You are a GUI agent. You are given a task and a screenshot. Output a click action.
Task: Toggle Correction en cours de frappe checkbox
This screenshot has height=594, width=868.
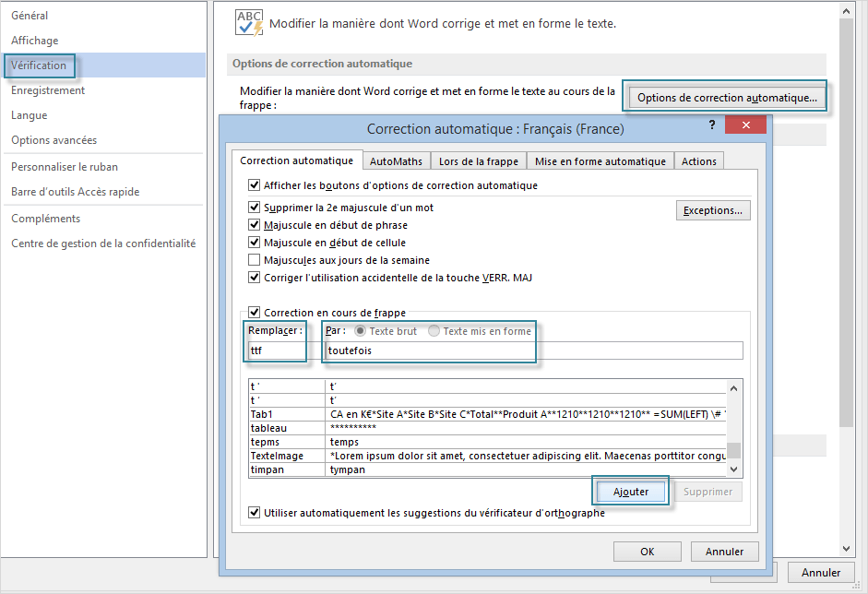[x=255, y=313]
